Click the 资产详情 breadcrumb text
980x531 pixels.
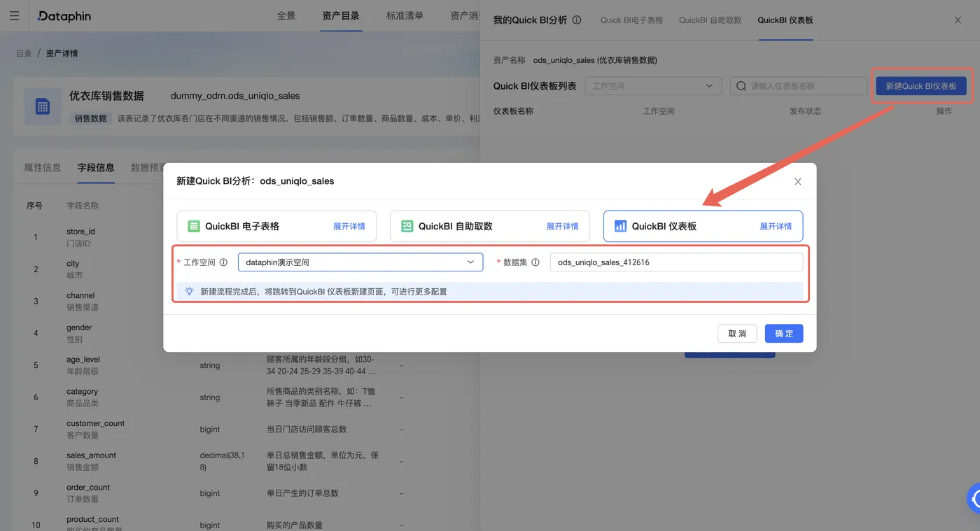pyautogui.click(x=62, y=53)
